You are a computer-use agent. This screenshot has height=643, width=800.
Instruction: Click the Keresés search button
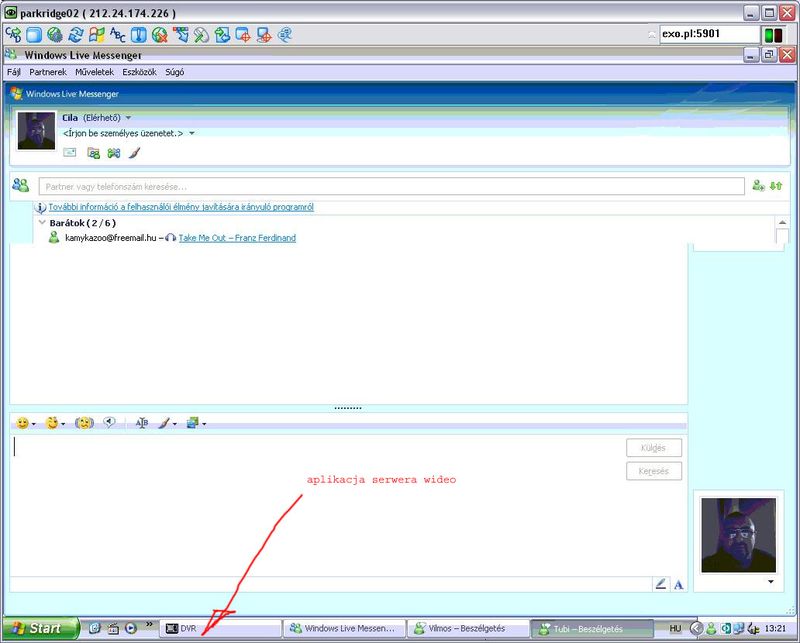pyautogui.click(x=654, y=471)
